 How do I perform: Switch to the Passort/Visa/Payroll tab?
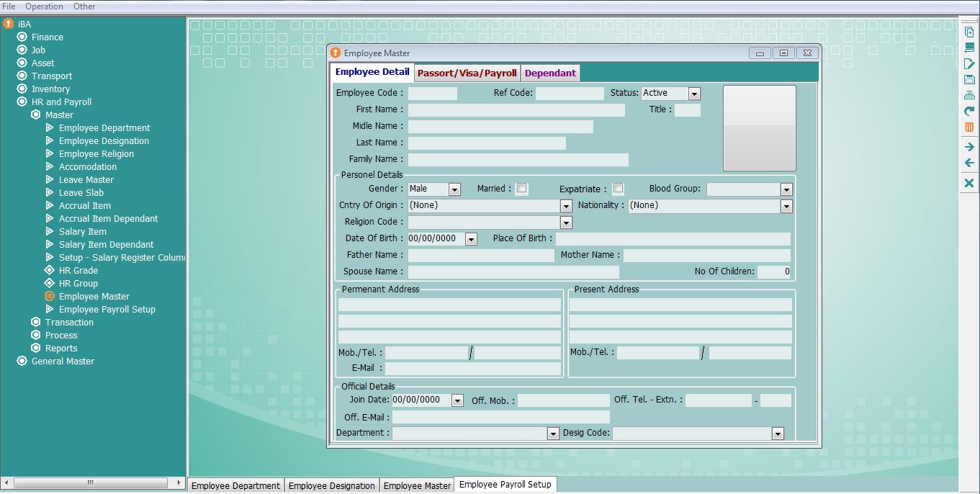(467, 73)
